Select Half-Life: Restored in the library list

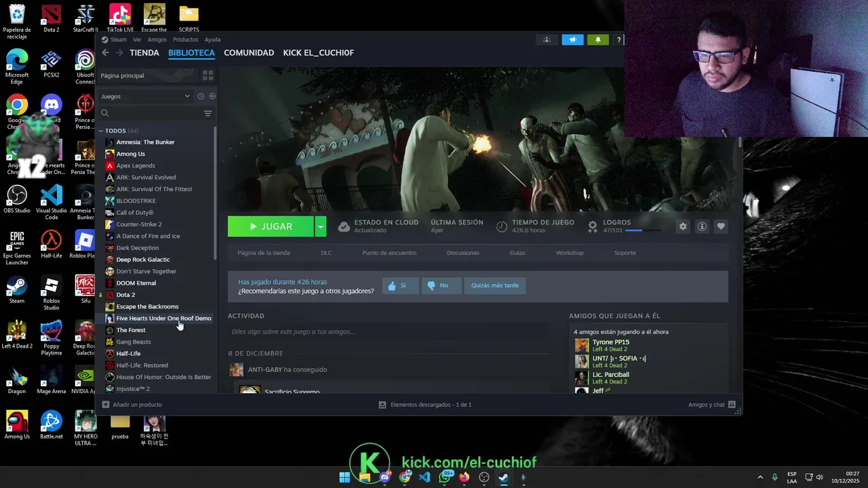pos(142,365)
